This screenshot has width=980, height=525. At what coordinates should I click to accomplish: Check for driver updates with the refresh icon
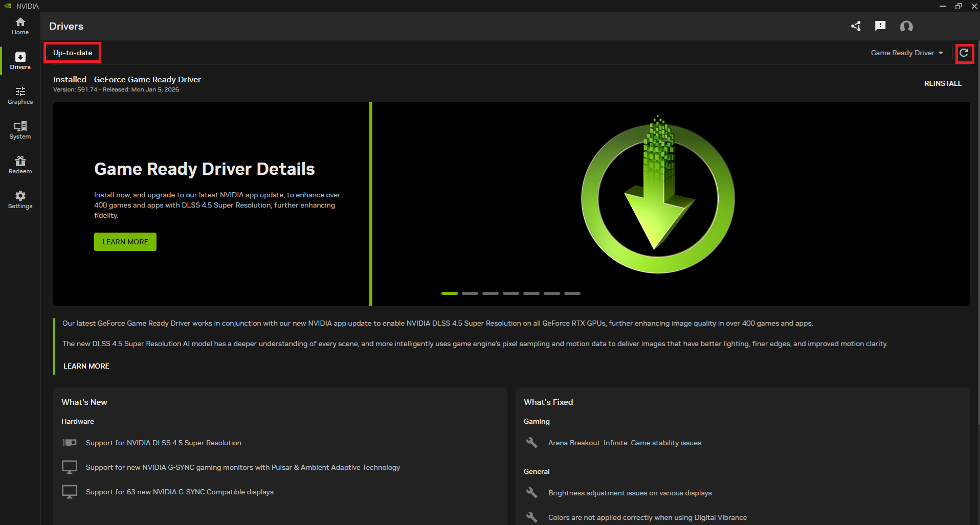pyautogui.click(x=964, y=53)
